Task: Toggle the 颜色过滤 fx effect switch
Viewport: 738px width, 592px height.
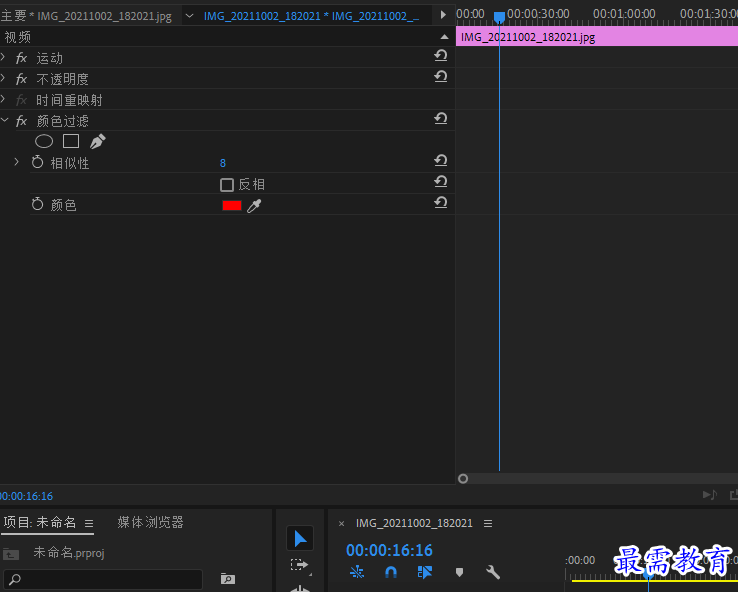Action: point(22,121)
